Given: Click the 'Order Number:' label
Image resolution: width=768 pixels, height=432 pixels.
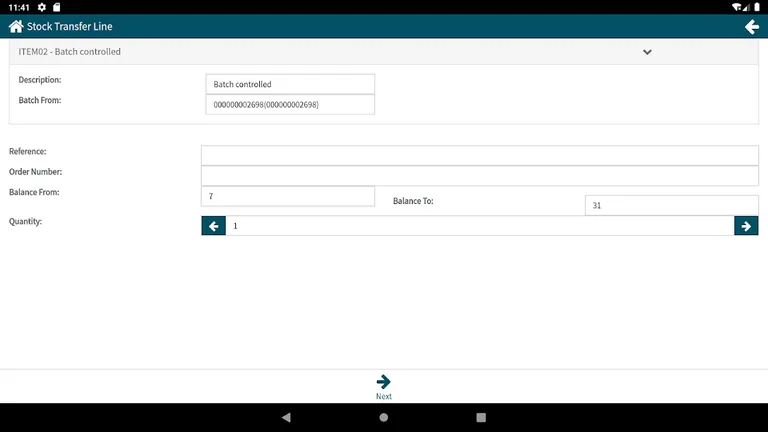Looking at the screenshot, I should click(x=35, y=172).
